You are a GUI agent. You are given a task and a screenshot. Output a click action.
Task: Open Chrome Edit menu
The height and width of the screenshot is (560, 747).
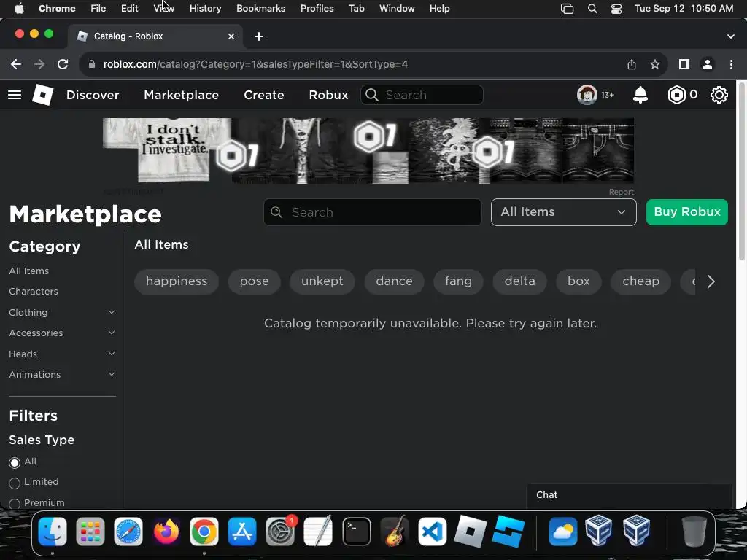point(129,9)
